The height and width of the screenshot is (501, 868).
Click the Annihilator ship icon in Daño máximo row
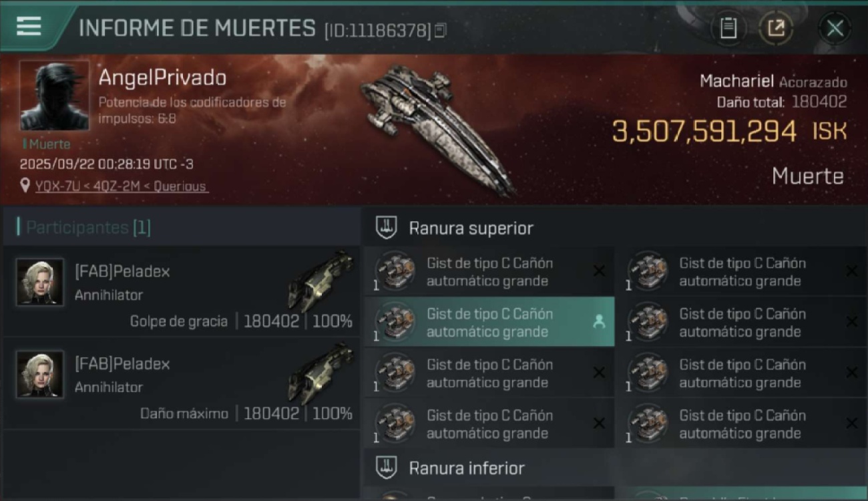[x=320, y=373]
